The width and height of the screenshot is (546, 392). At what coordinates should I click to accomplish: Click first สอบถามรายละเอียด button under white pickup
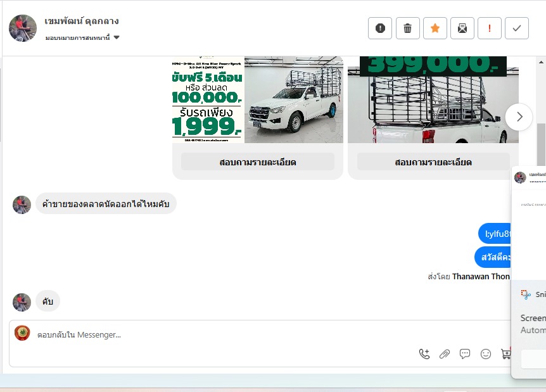[258, 162]
